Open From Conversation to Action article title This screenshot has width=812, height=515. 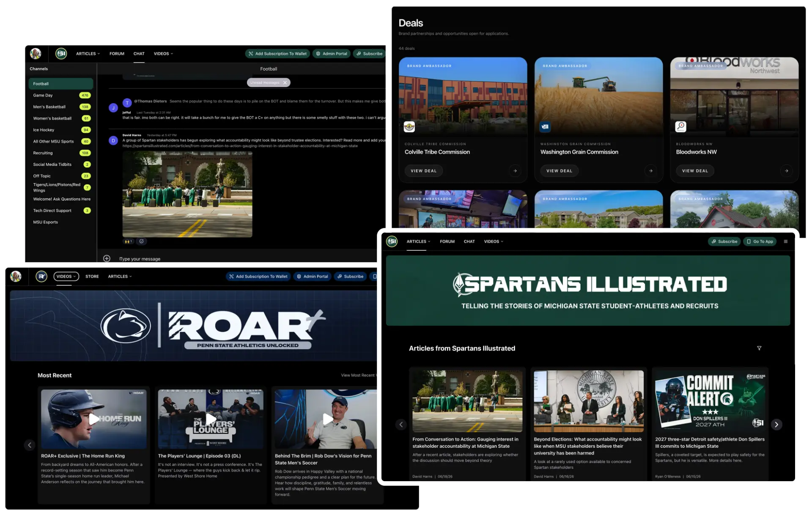(x=465, y=443)
